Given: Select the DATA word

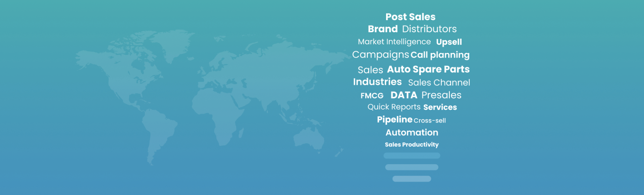Looking at the screenshot, I should 404,95.
